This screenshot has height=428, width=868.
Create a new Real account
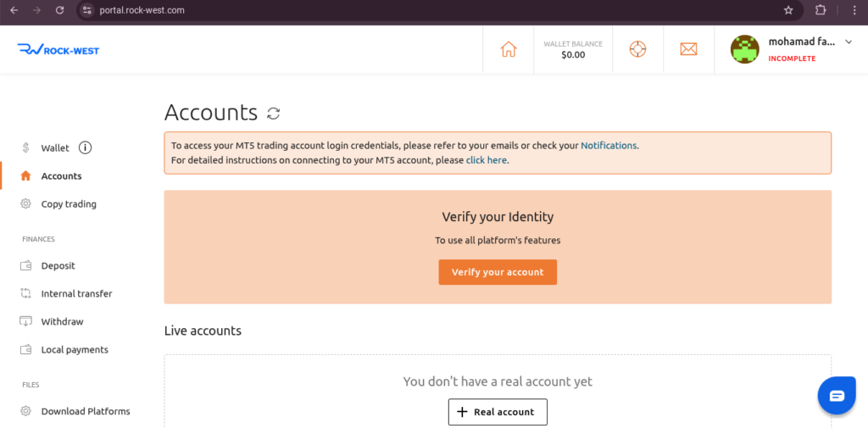(498, 412)
